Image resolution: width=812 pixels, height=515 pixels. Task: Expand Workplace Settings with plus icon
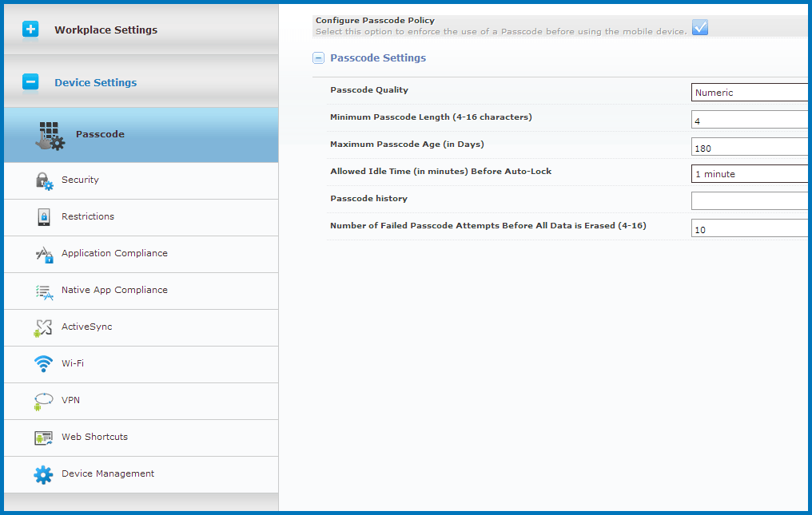point(30,30)
